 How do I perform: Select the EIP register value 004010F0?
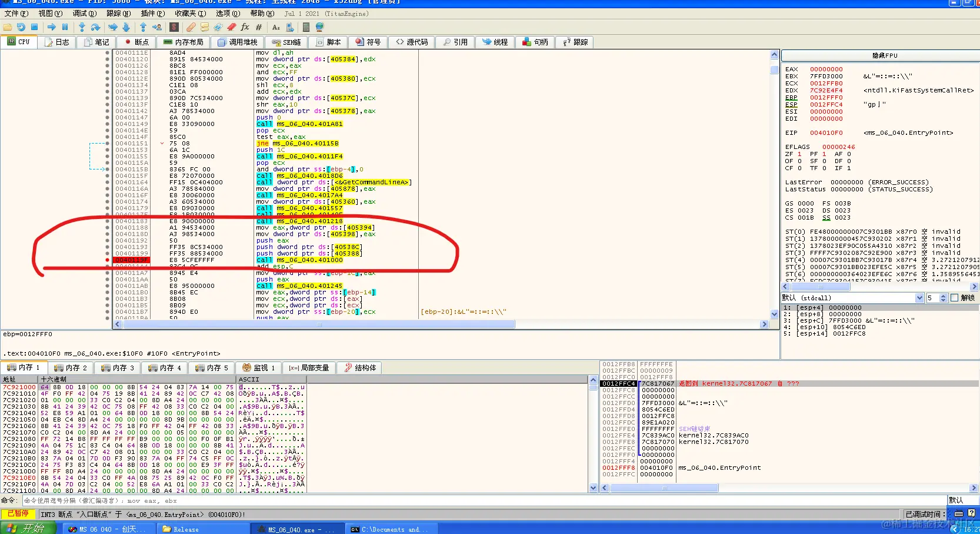click(x=826, y=133)
